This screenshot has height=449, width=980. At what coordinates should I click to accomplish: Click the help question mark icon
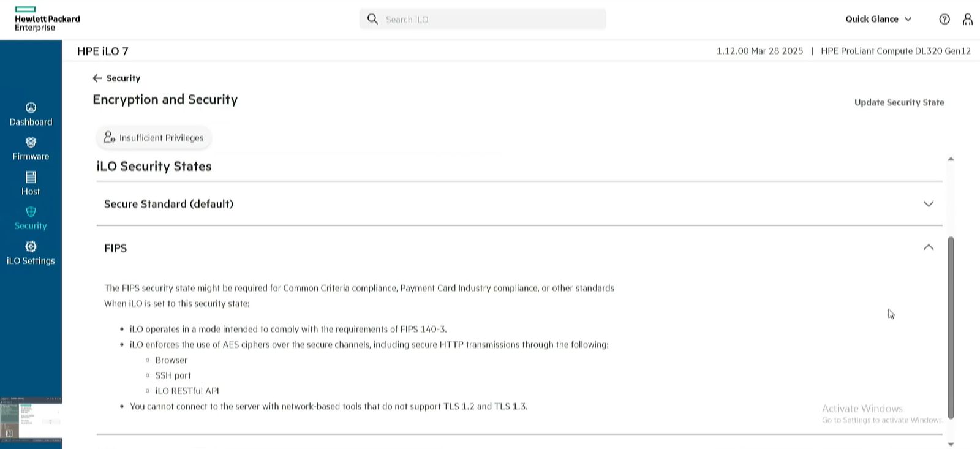(944, 19)
